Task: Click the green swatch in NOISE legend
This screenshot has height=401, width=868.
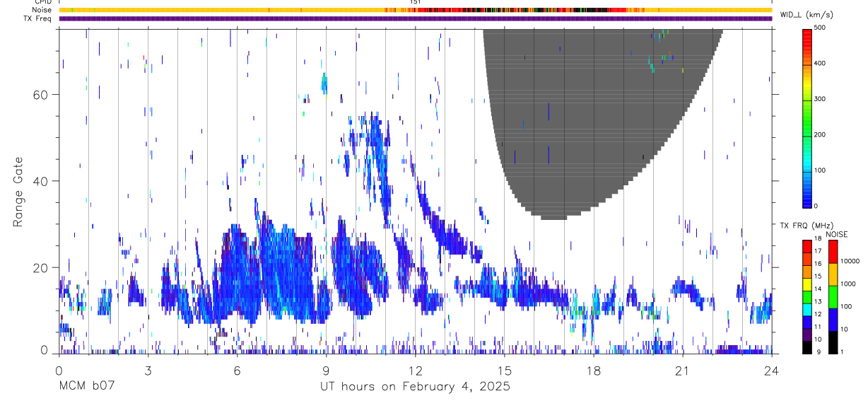Action: (833, 297)
